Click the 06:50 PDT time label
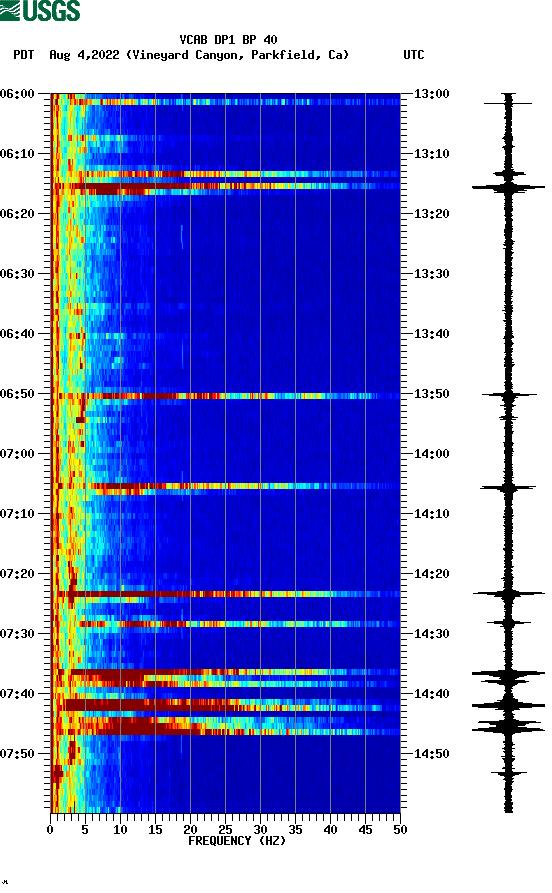The image size is (552, 893). click(x=17, y=394)
